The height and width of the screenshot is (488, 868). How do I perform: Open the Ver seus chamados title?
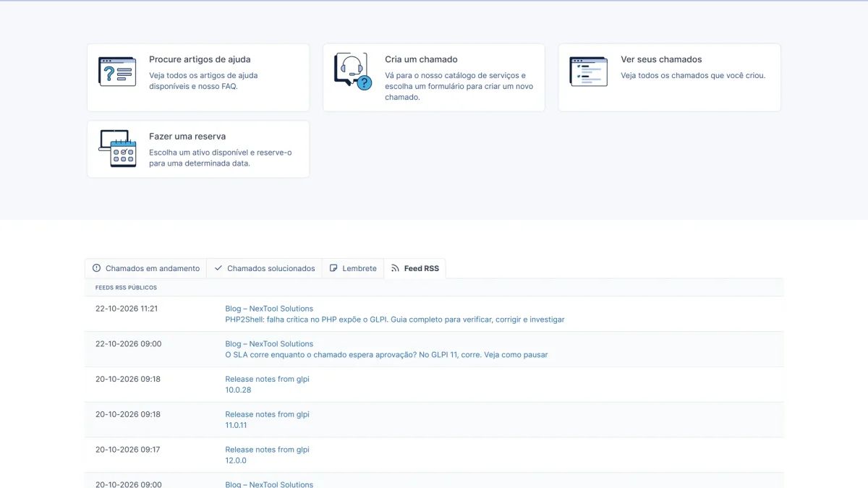[661, 59]
